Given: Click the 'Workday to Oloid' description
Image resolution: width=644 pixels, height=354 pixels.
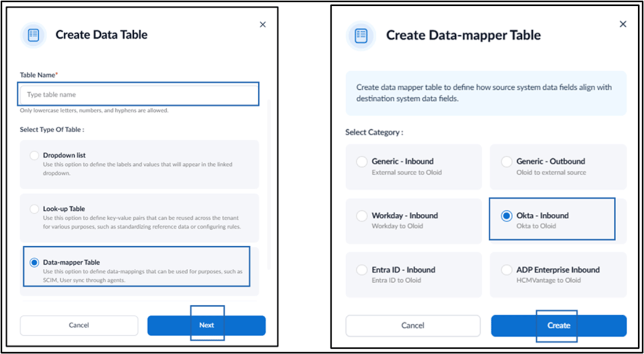Looking at the screenshot, I should click(x=397, y=227).
